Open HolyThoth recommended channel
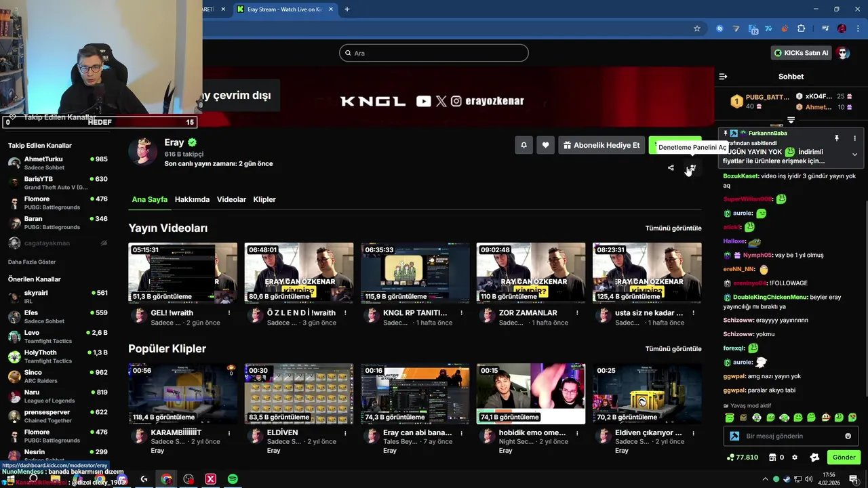This screenshot has height=488, width=868. coord(58,357)
